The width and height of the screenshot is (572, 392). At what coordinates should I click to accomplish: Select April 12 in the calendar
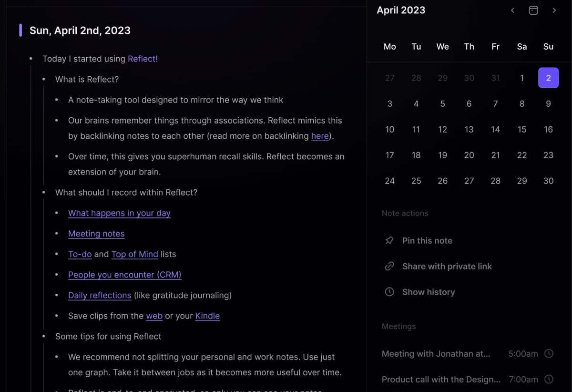tap(443, 129)
